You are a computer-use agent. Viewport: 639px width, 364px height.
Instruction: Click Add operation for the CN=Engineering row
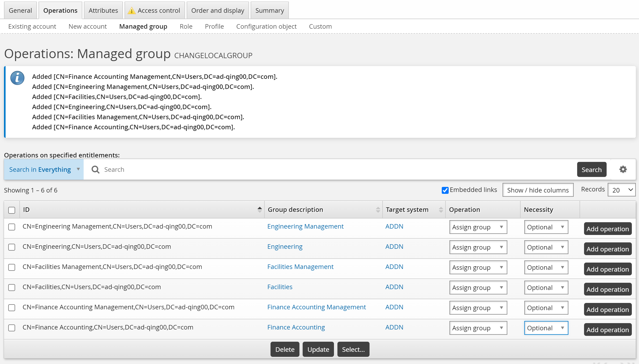tap(607, 249)
